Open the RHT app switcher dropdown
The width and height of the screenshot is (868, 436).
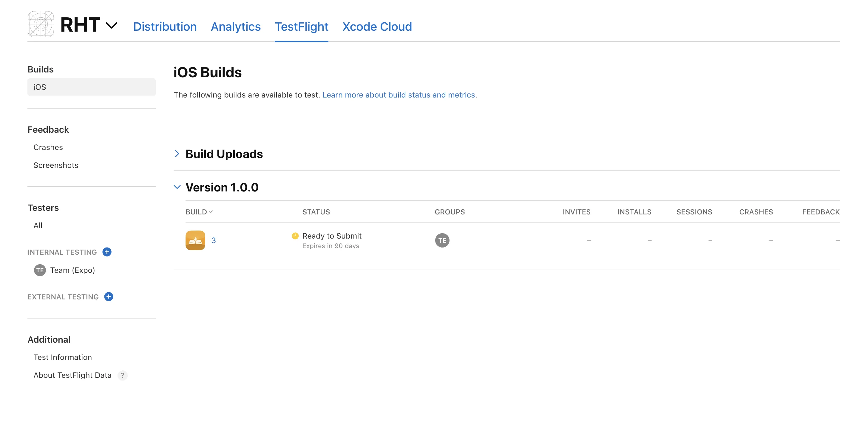pos(112,25)
